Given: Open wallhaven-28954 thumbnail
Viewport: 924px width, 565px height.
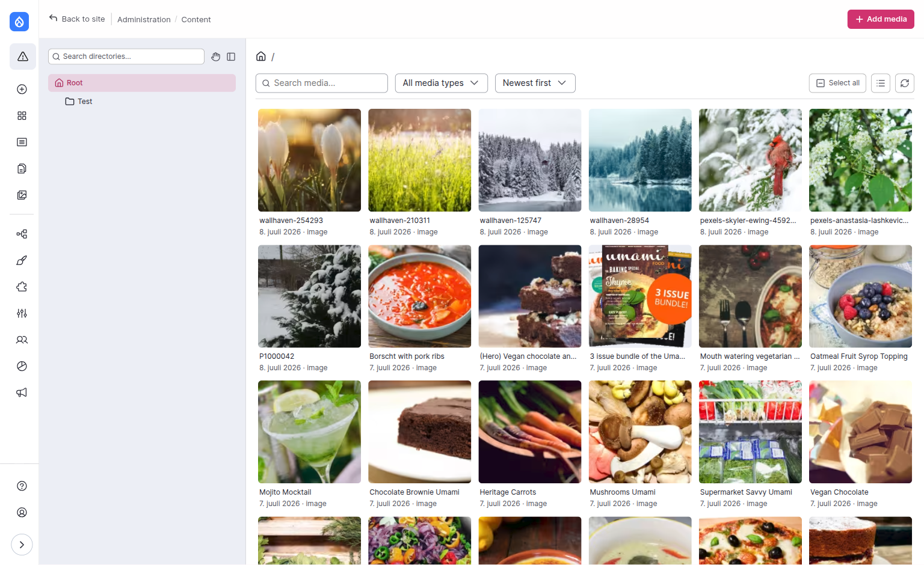Looking at the screenshot, I should [640, 160].
